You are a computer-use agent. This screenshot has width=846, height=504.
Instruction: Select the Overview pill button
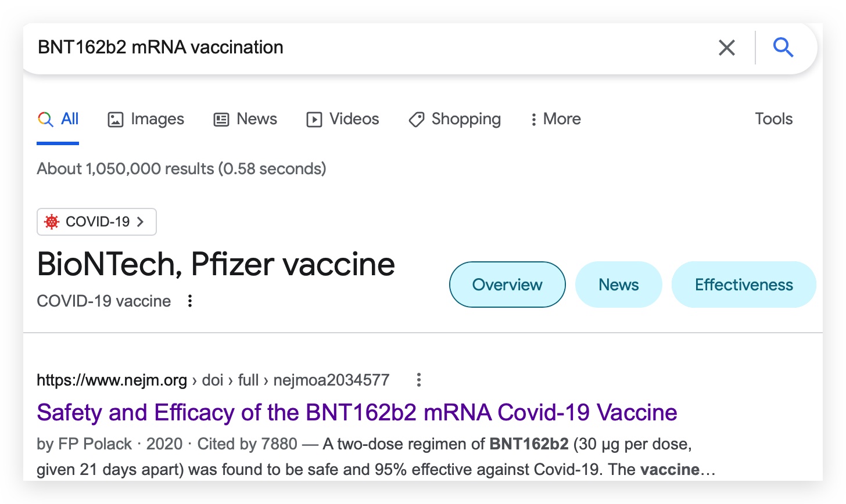(507, 285)
